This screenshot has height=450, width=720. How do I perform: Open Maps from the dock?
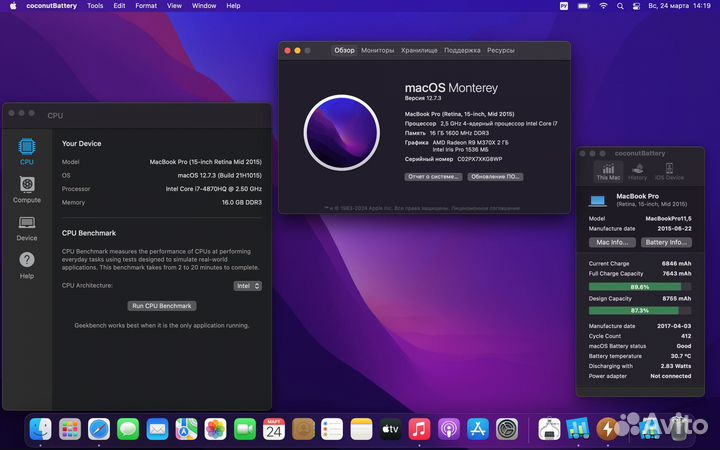pyautogui.click(x=186, y=429)
